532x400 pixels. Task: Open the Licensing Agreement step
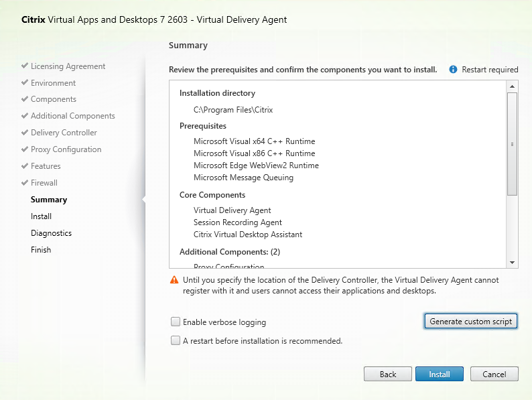(x=68, y=66)
